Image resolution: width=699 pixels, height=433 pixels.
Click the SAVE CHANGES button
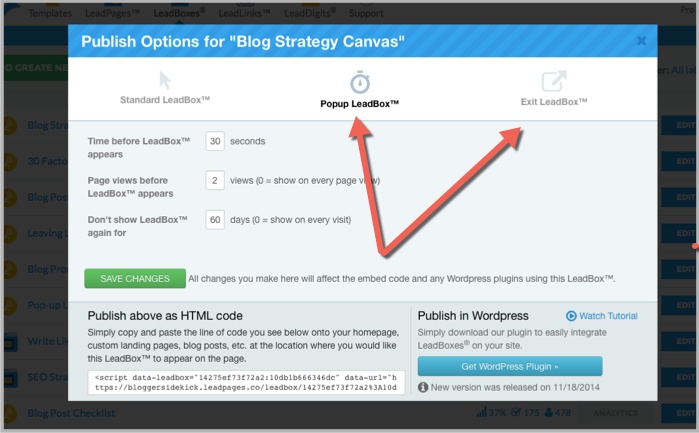point(135,278)
